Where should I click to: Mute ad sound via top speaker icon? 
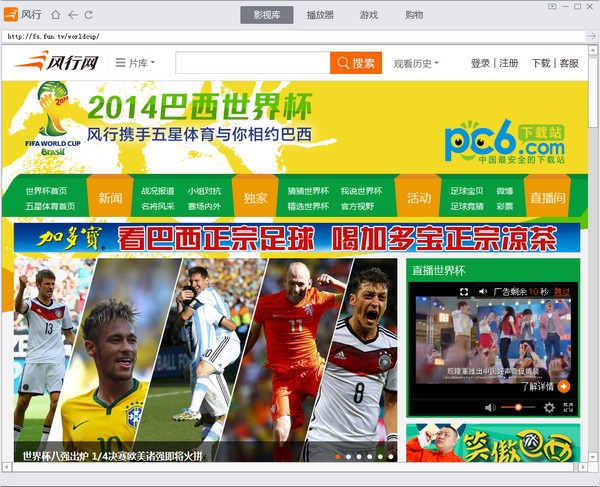pyautogui.click(x=483, y=292)
